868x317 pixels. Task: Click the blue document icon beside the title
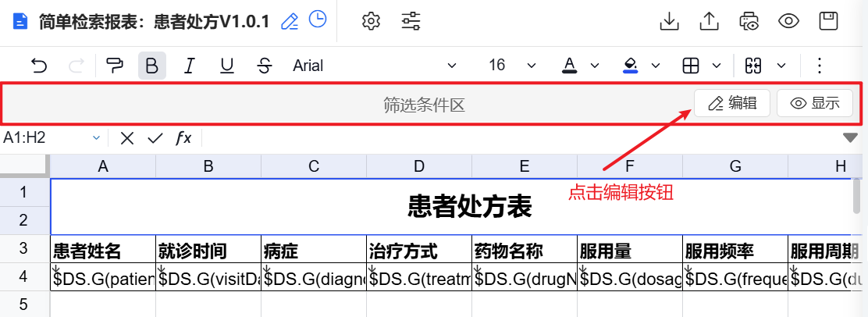click(x=20, y=22)
